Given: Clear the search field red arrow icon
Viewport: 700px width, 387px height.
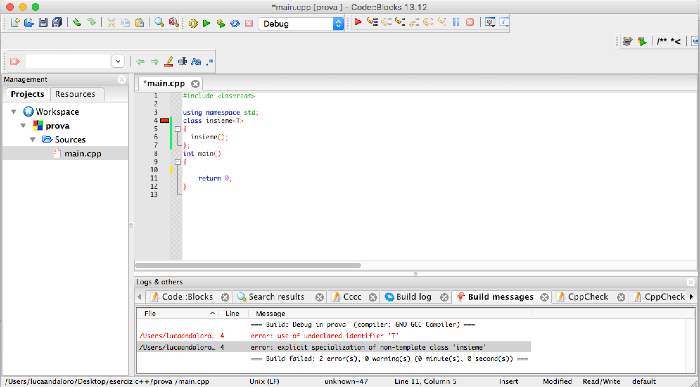Looking at the screenshot, I should [x=15, y=62].
